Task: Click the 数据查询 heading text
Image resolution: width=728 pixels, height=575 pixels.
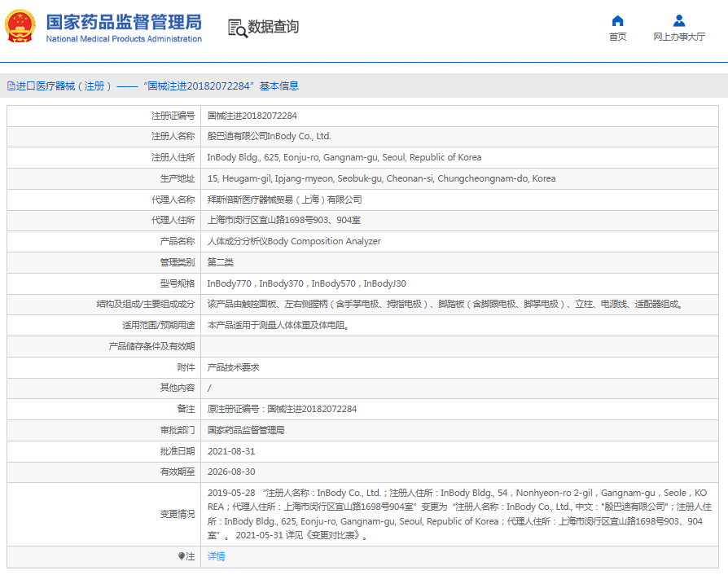Action: 274,27
